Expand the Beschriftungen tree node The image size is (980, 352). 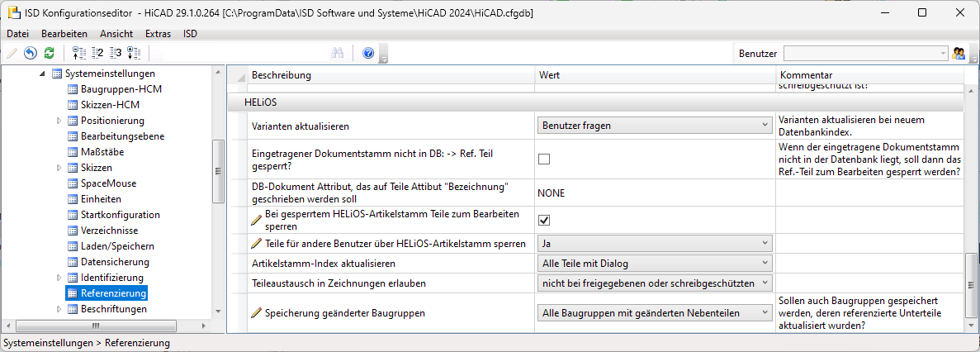pos(59,309)
